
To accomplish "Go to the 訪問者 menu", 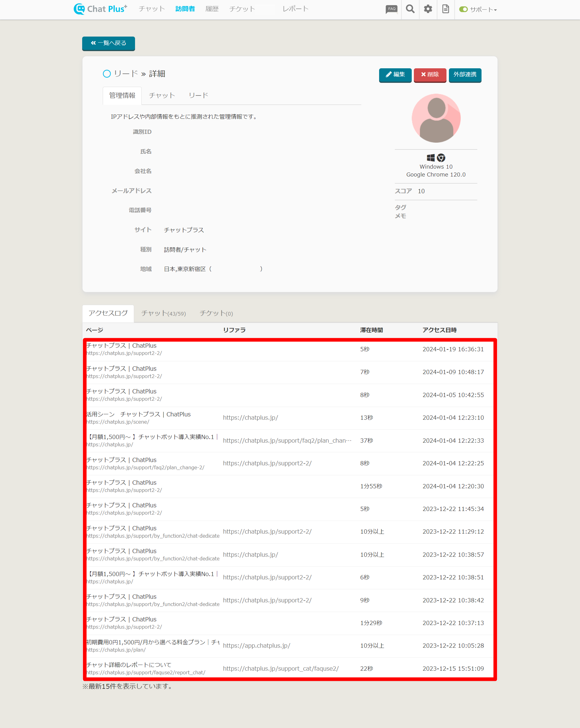I will 185,9.
